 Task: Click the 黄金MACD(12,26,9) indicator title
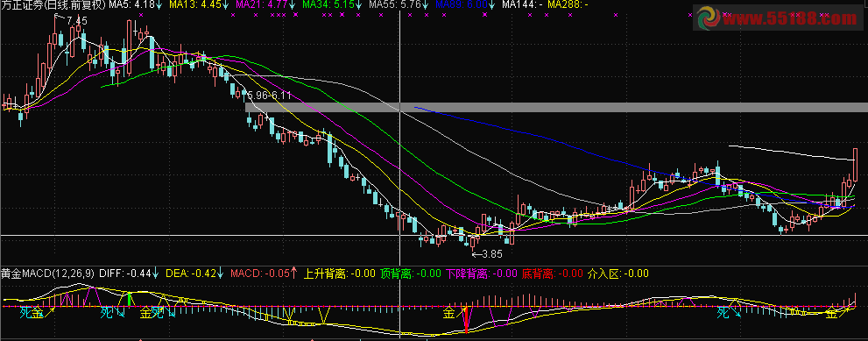click(47, 273)
